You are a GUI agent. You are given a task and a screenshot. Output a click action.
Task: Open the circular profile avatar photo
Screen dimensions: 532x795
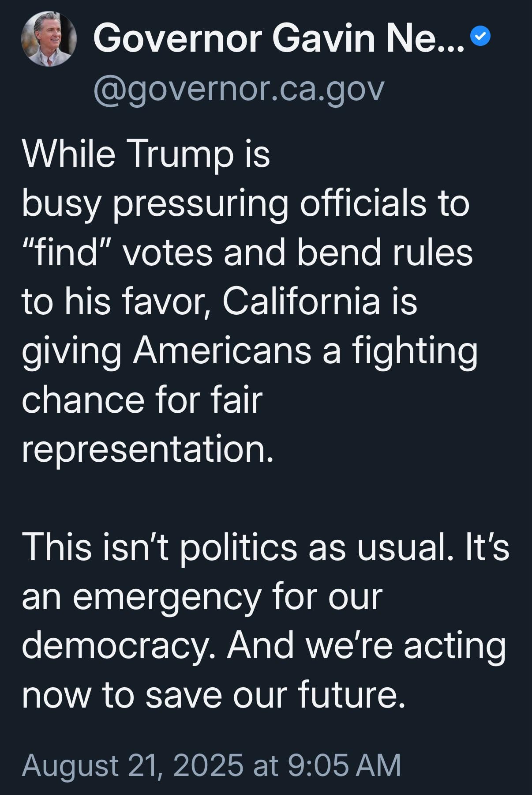49,39
